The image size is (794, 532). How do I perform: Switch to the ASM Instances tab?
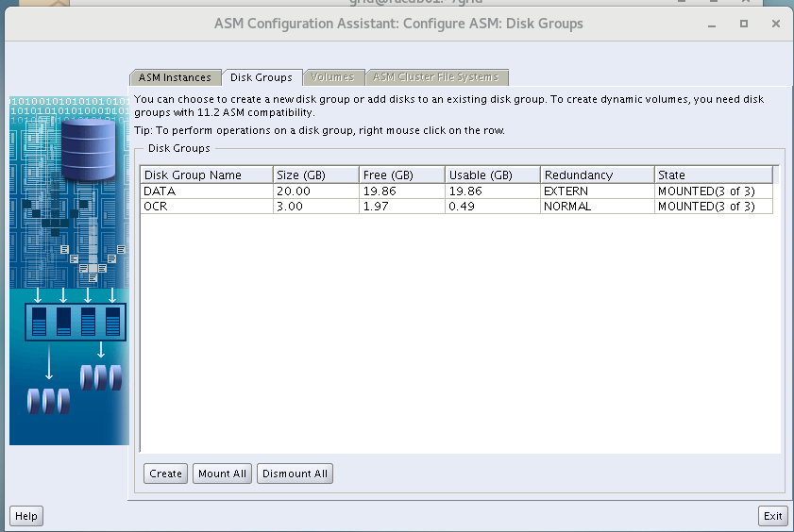[176, 77]
